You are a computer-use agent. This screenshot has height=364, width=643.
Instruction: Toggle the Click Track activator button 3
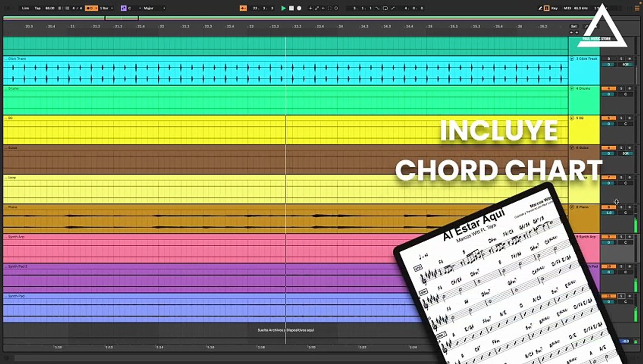tap(609, 59)
